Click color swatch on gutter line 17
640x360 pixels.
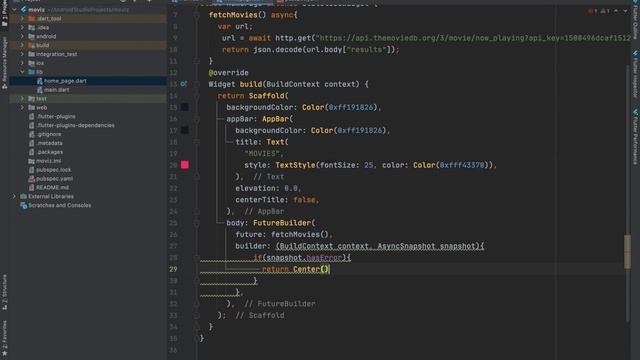(x=184, y=130)
